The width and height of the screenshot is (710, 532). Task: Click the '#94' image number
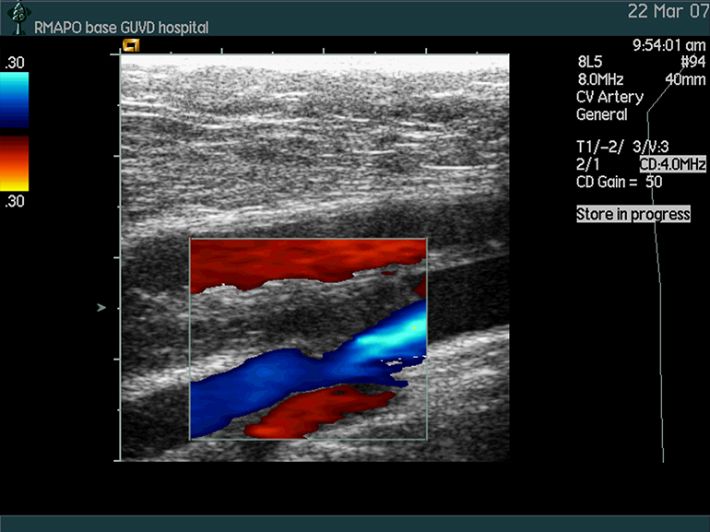pos(693,62)
